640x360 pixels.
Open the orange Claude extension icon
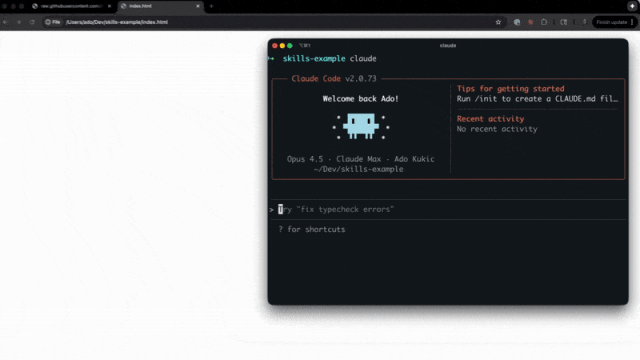click(x=530, y=22)
